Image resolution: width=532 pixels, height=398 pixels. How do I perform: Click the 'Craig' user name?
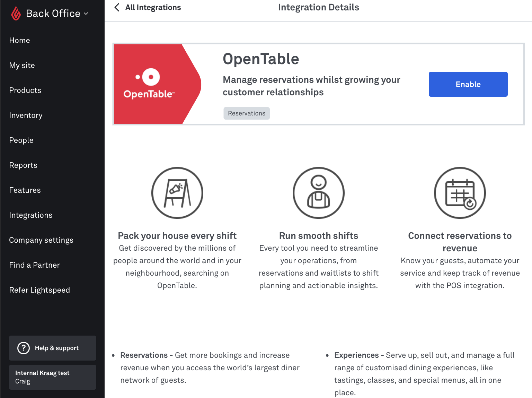(23, 381)
